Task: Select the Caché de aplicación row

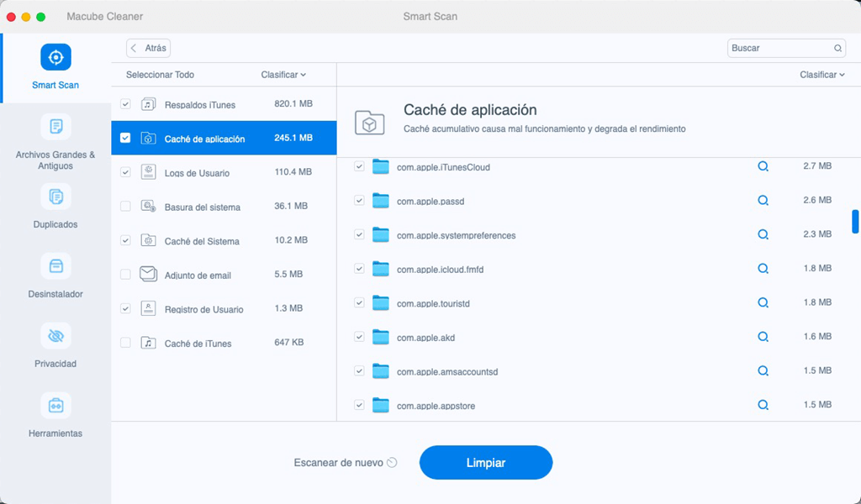Action: pyautogui.click(x=224, y=138)
